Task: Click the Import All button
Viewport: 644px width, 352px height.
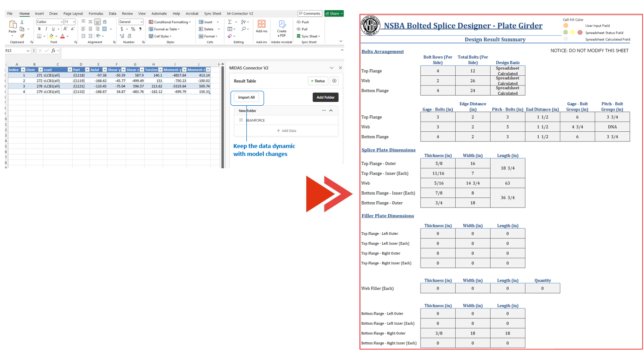Action: pos(246,97)
